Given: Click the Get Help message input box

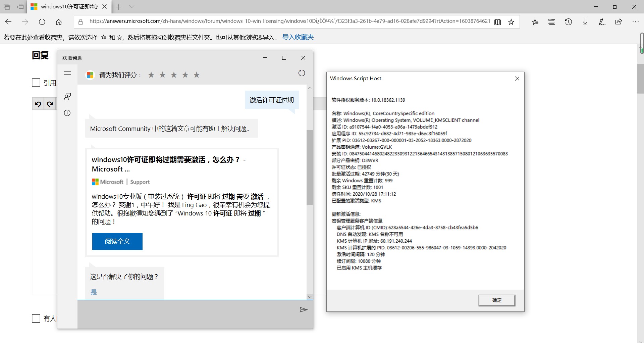Looking at the screenshot, I should 186,314.
